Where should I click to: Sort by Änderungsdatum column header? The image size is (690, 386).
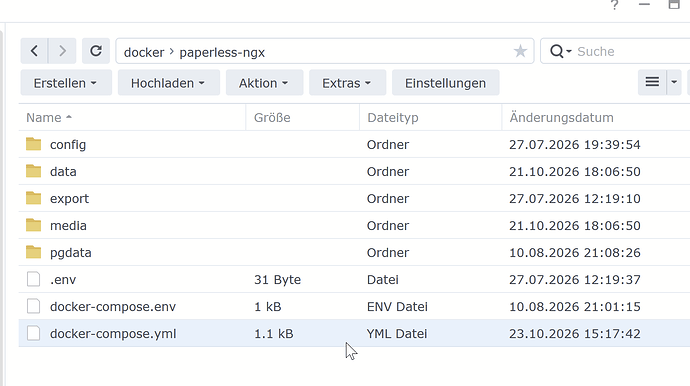coord(596,118)
